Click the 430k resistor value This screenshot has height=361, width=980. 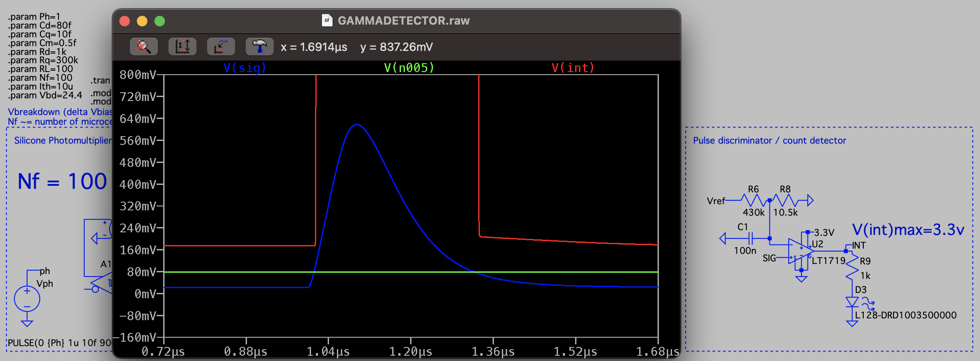754,213
